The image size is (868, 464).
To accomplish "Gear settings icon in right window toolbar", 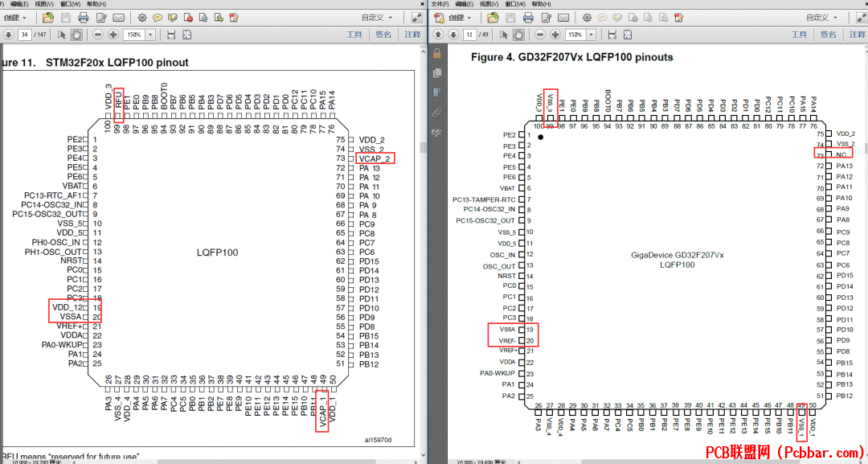I will click(587, 18).
